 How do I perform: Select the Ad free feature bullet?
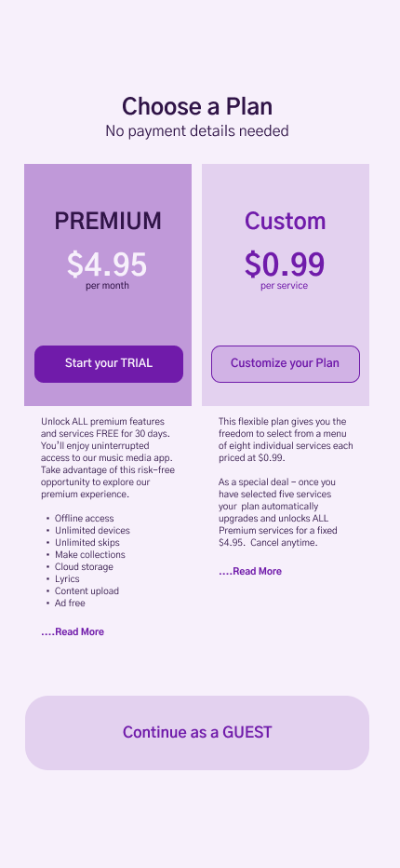click(x=66, y=604)
